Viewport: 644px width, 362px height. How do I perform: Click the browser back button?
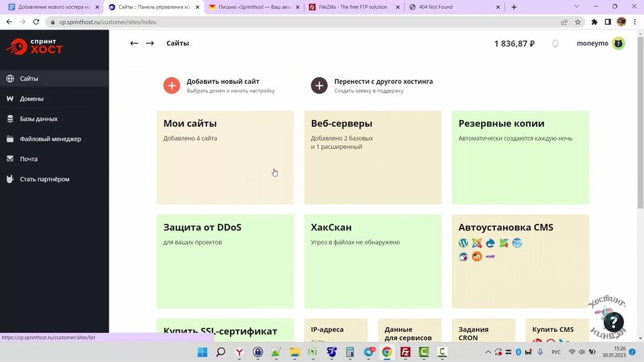(9, 21)
